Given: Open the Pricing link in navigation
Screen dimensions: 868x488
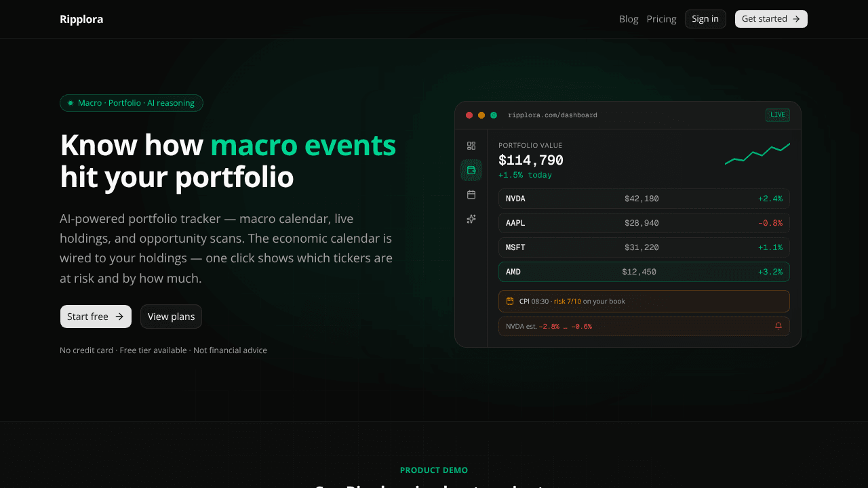Looking at the screenshot, I should tap(661, 19).
